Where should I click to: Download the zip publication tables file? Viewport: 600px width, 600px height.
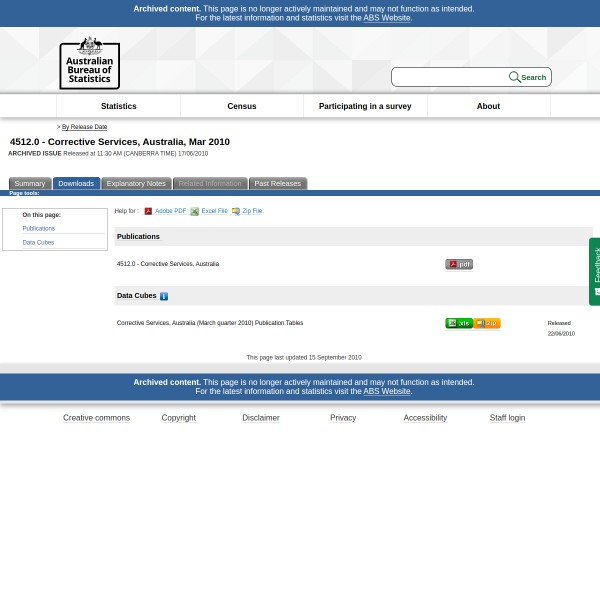487,323
